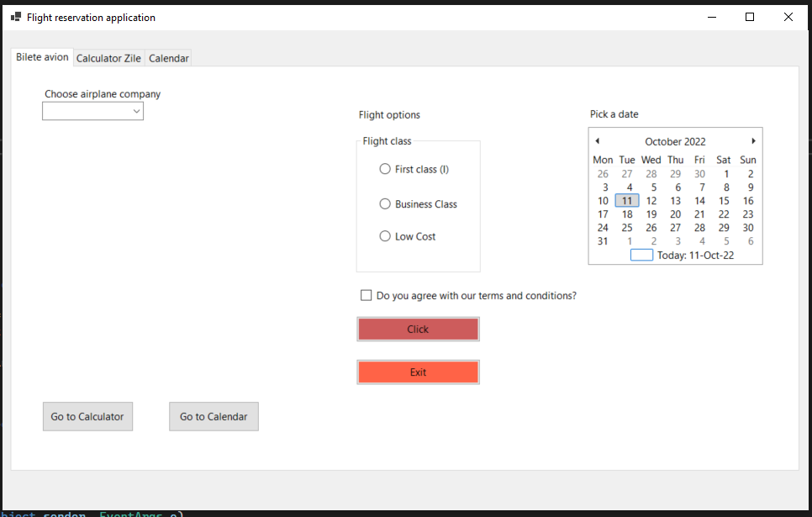Switch to the Calendar tab
The image size is (812, 517).
pos(168,58)
